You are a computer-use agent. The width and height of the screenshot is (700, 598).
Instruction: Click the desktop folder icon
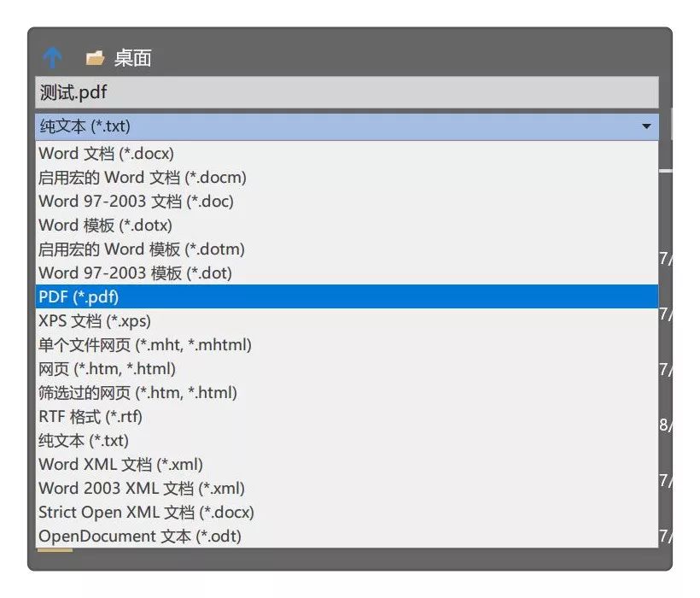coord(95,58)
